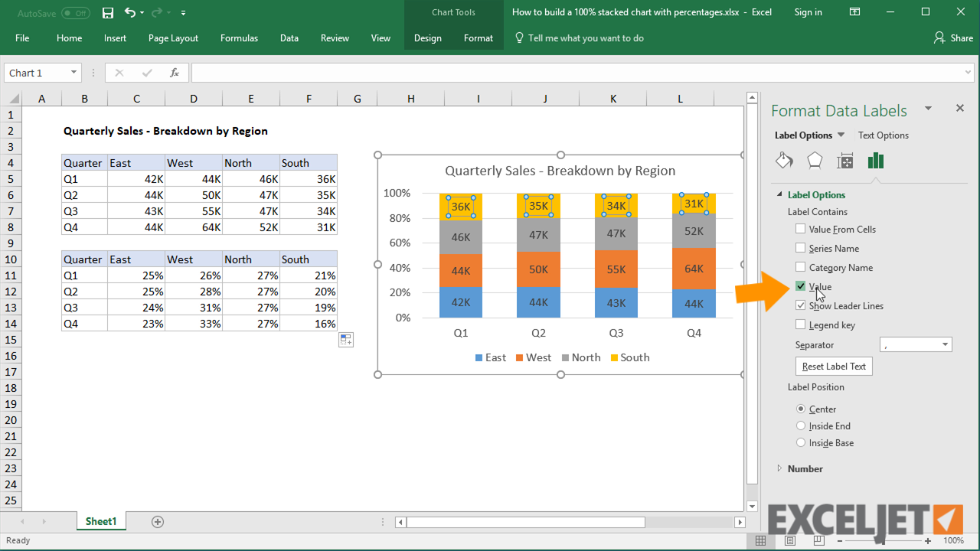Image resolution: width=980 pixels, height=551 pixels.
Task: Expand the formula bar chevron
Action: [969, 73]
